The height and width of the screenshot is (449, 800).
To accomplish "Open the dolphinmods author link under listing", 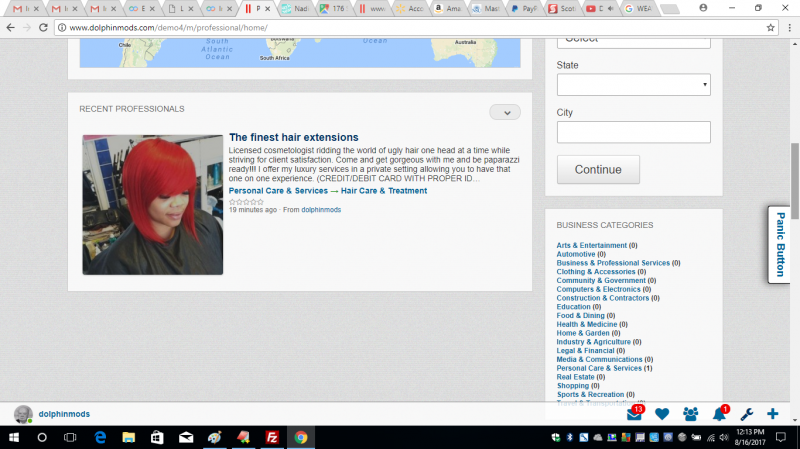I will (321, 210).
